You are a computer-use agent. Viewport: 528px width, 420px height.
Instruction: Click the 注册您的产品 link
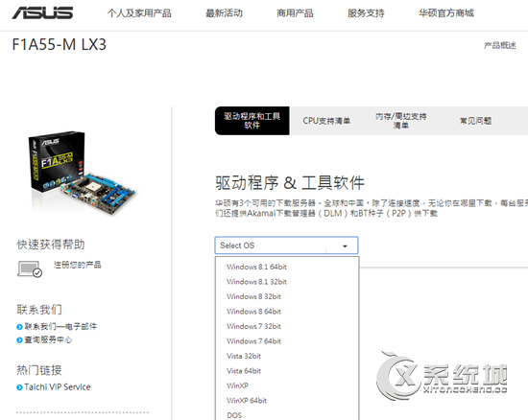point(78,265)
